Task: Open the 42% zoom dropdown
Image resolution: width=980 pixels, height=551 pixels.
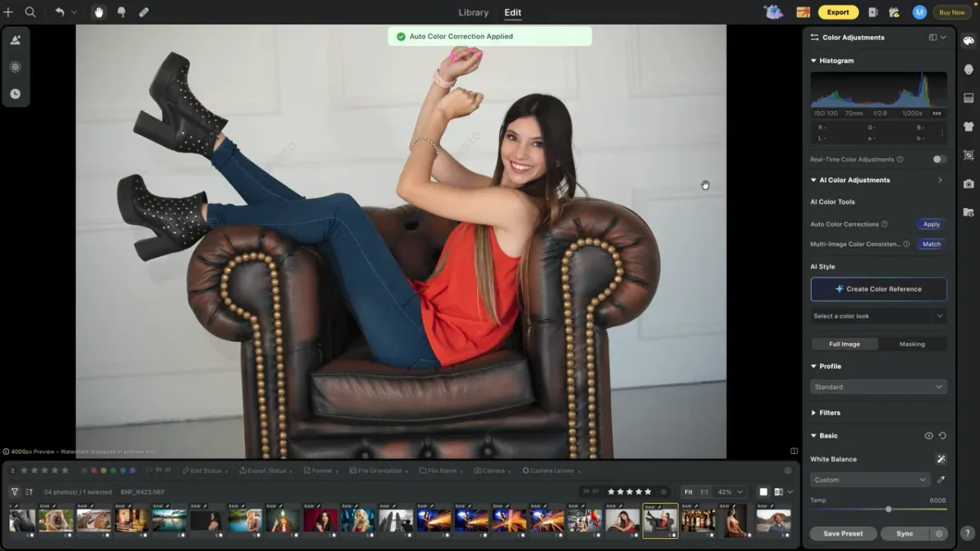Action: pyautogui.click(x=730, y=492)
